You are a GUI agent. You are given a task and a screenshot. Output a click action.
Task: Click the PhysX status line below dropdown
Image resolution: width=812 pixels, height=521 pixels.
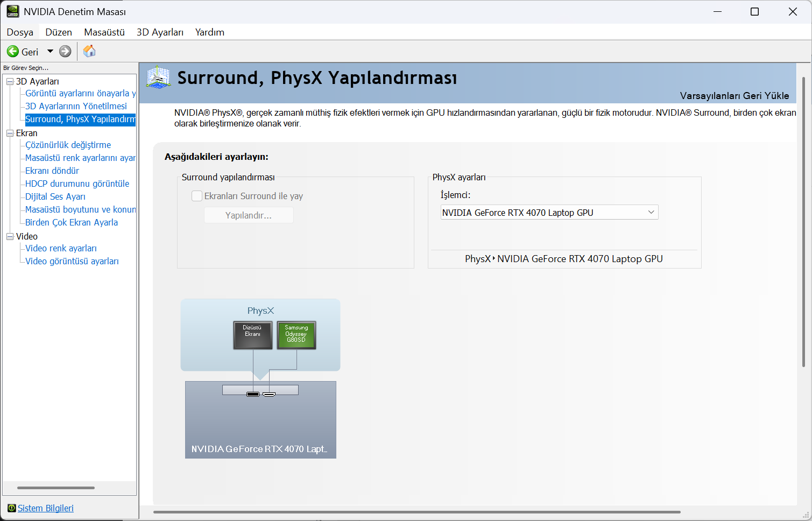coord(564,259)
